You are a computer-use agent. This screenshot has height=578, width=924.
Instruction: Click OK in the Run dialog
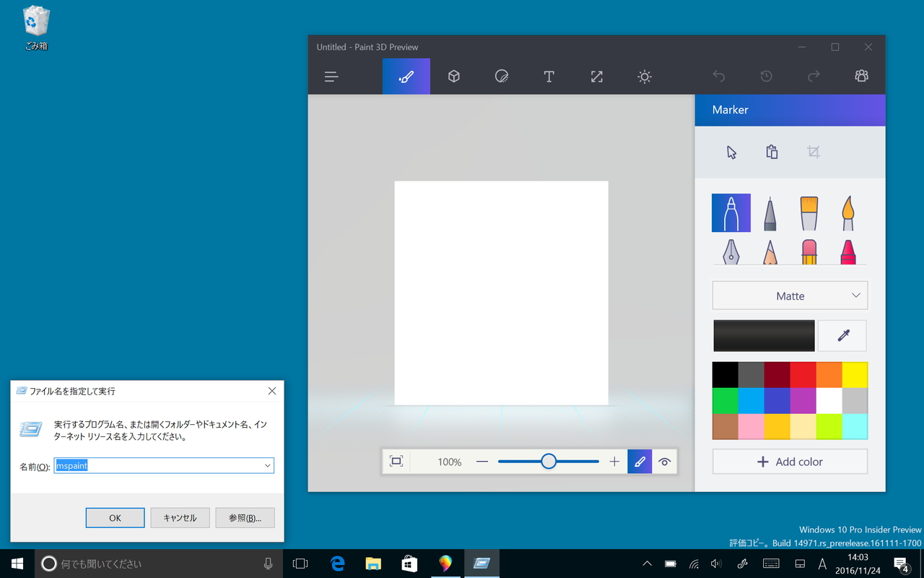point(115,517)
